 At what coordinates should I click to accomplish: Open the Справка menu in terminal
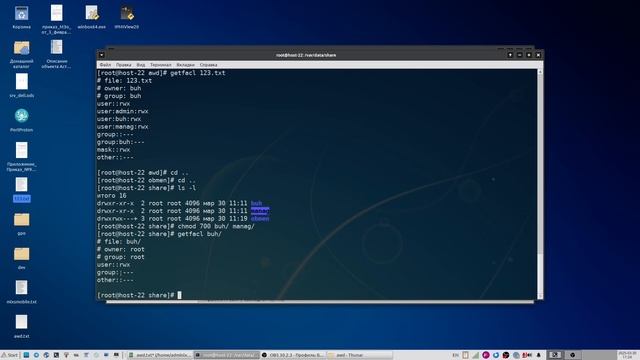[208, 65]
